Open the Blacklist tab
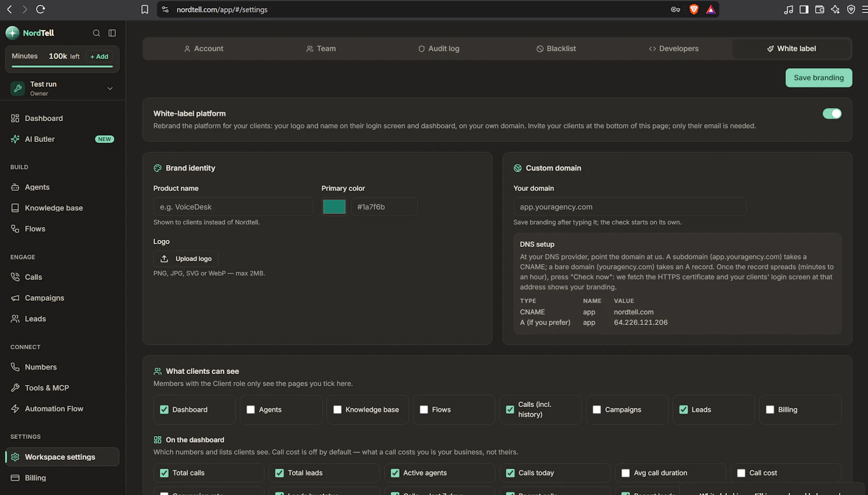 (x=556, y=48)
